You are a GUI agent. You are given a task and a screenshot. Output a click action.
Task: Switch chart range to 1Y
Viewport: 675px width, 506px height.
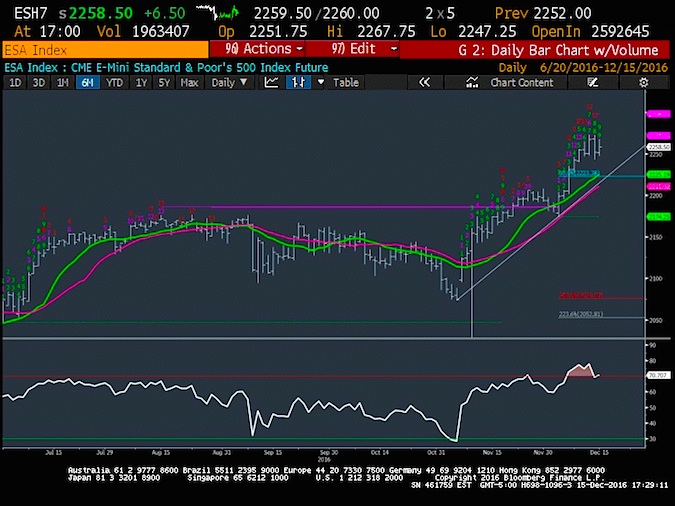141,83
